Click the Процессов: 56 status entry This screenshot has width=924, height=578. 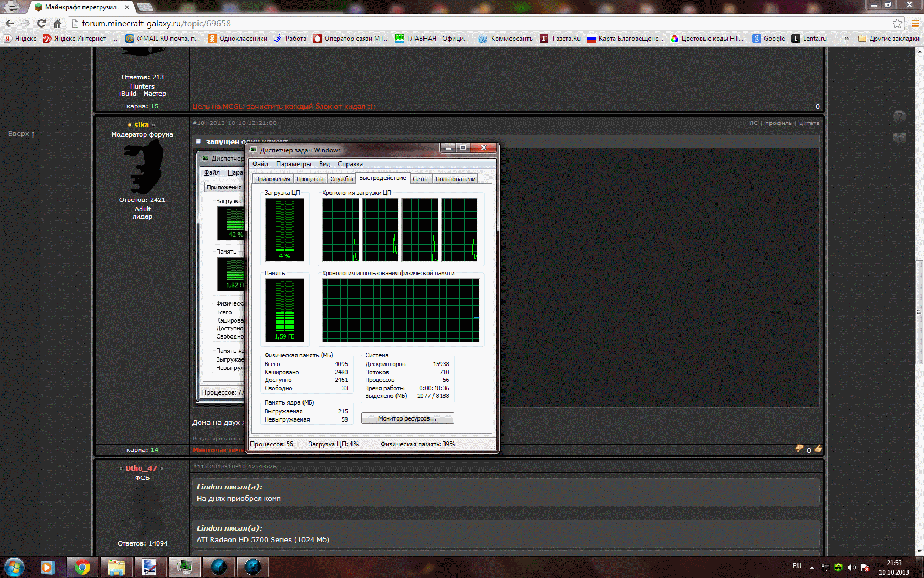[x=272, y=444]
